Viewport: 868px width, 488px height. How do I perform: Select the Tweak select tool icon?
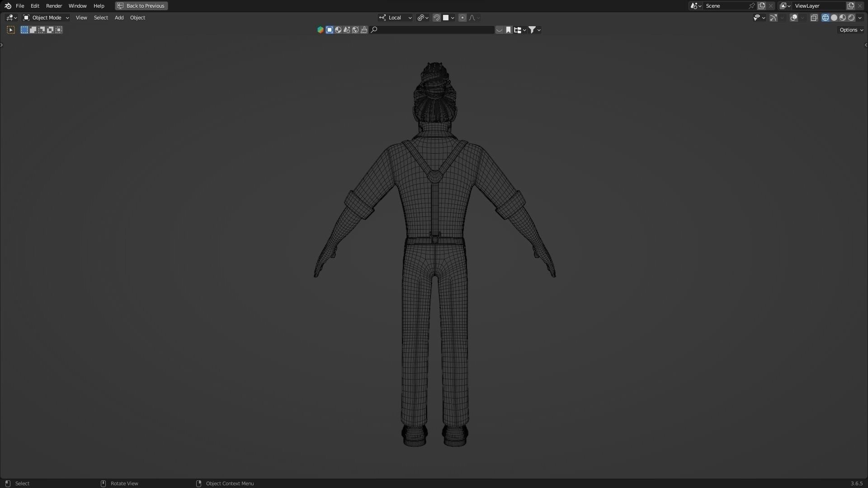point(11,30)
